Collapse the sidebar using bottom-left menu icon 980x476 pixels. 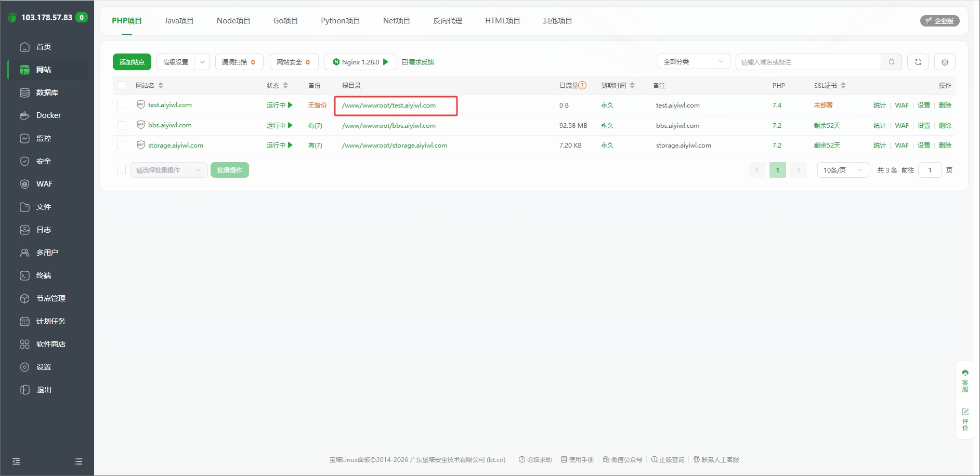(17, 461)
